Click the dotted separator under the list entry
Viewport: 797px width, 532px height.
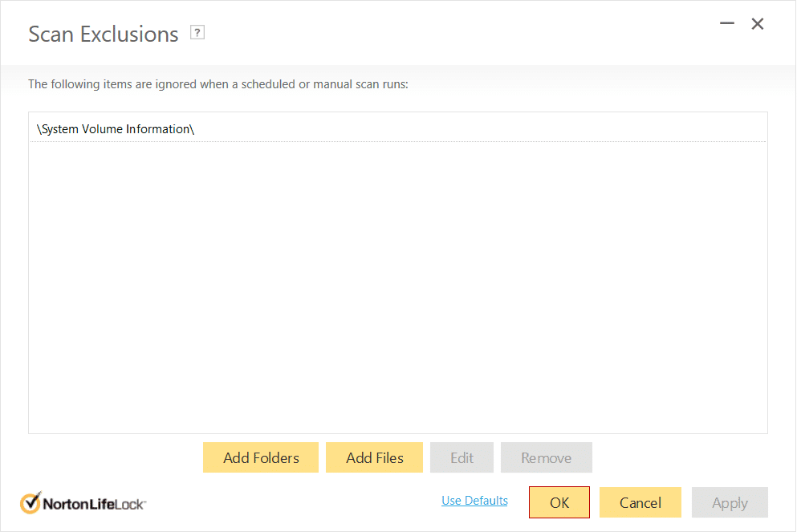coord(397,142)
